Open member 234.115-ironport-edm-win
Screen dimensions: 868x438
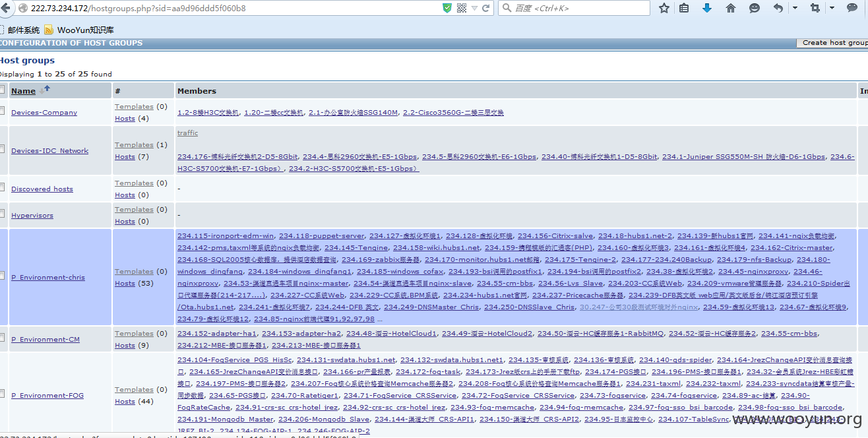point(226,236)
